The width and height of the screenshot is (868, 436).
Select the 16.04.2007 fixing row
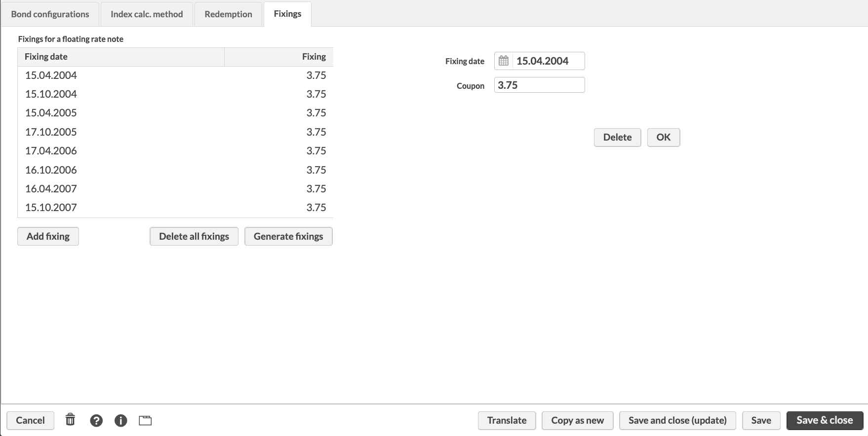pos(175,189)
